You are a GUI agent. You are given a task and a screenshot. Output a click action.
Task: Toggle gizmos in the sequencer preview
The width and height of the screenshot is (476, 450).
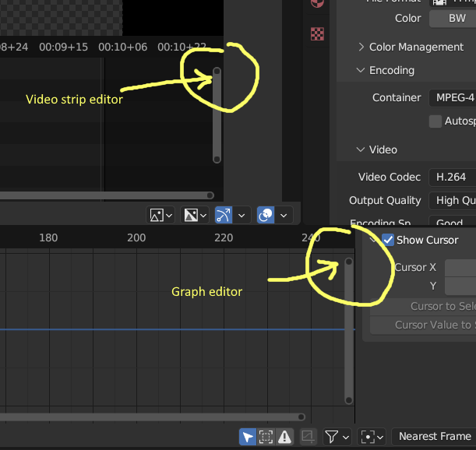224,216
